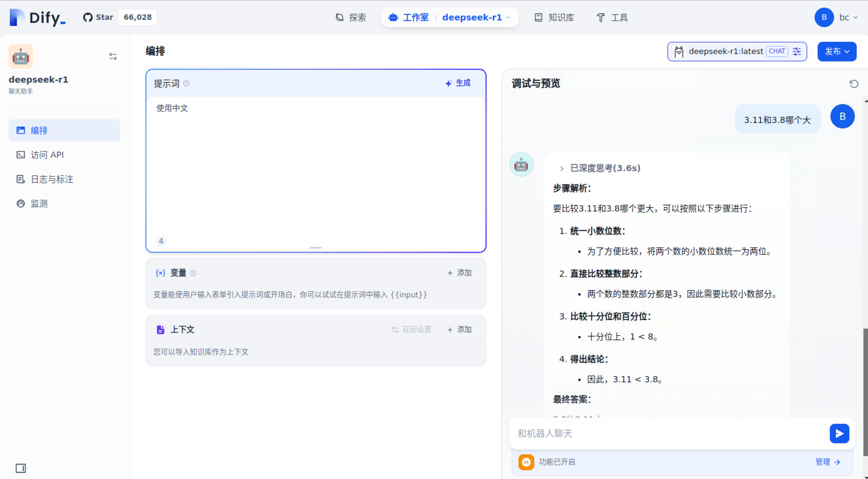Click the CHAT mode badge
Image resolution: width=868 pixels, height=479 pixels.
(x=777, y=52)
